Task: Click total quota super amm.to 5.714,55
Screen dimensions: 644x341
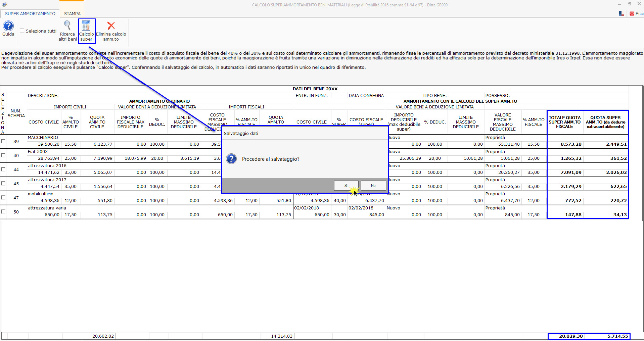Action: (x=617, y=336)
